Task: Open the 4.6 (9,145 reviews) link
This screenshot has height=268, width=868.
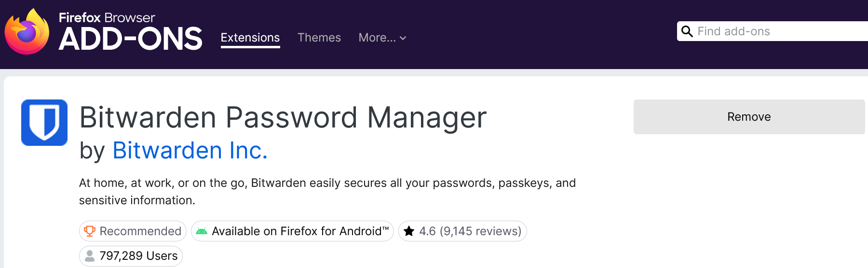Action: click(x=470, y=231)
